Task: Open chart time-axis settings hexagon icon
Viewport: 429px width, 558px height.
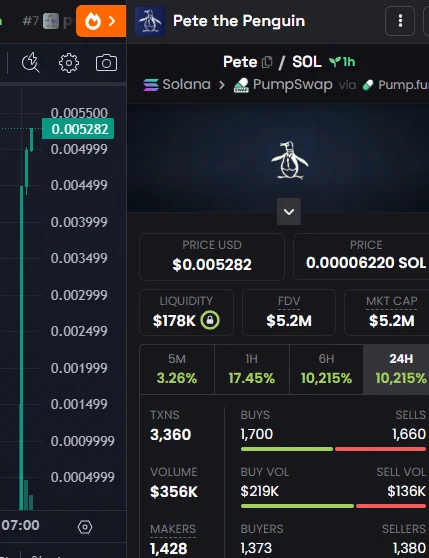Action: point(85,527)
